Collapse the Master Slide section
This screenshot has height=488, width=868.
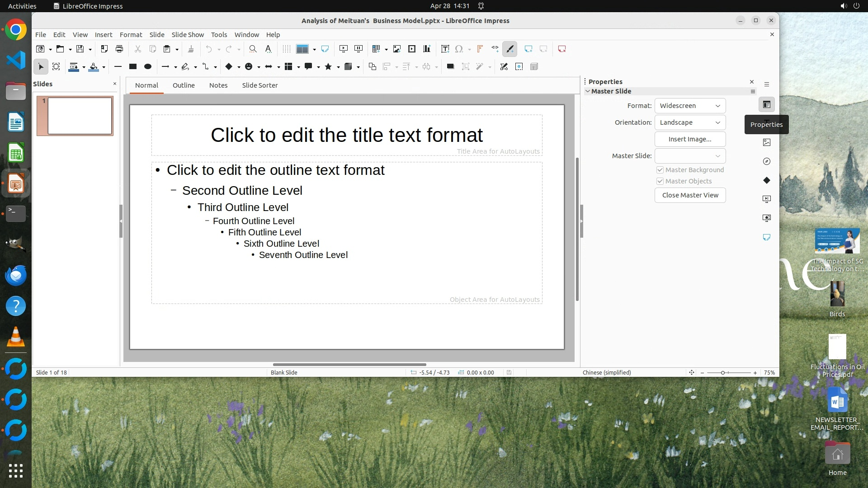[x=588, y=91]
